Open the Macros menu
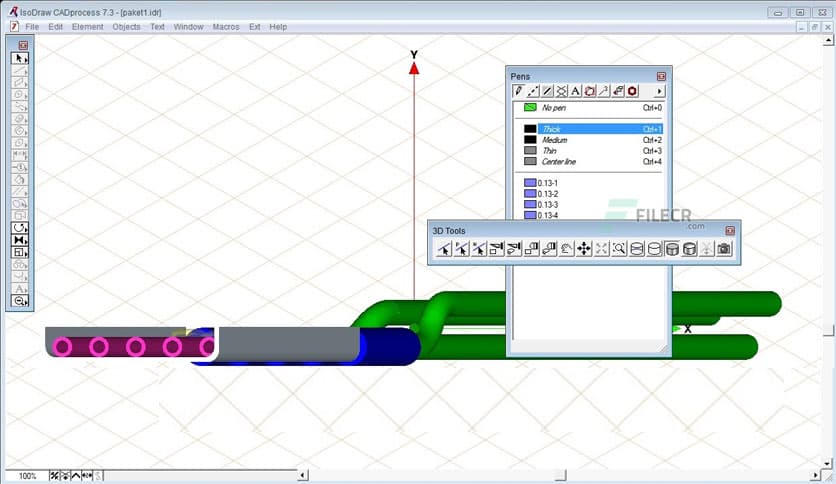This screenshot has height=484, width=836. (226, 27)
